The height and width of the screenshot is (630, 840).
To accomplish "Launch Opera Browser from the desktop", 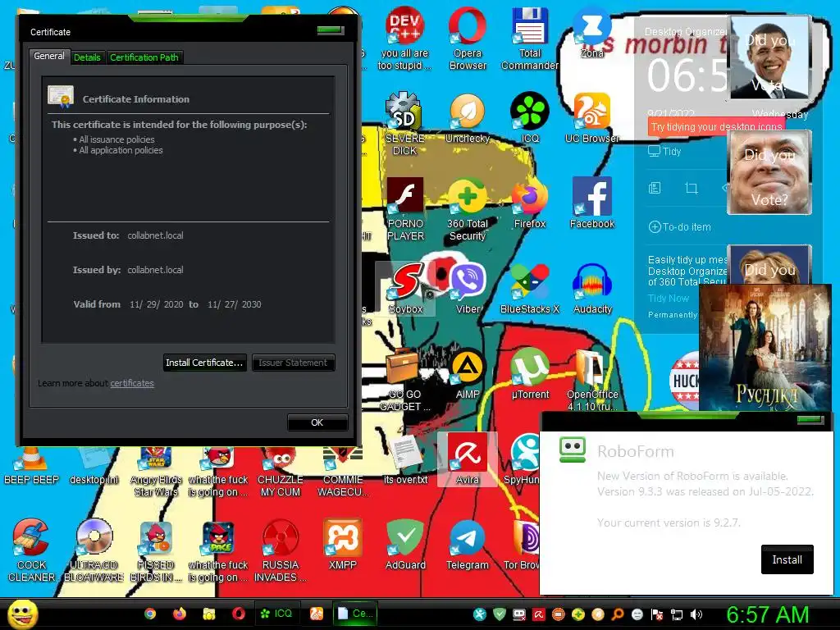I will pyautogui.click(x=468, y=39).
